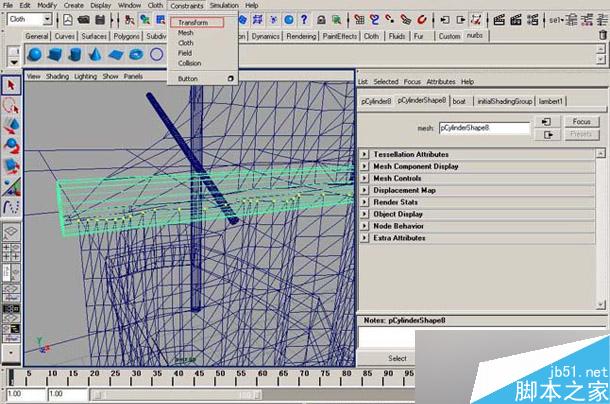Toggle select by object type mode
This screenshot has width=610, height=404.
pyautogui.click(x=145, y=19)
